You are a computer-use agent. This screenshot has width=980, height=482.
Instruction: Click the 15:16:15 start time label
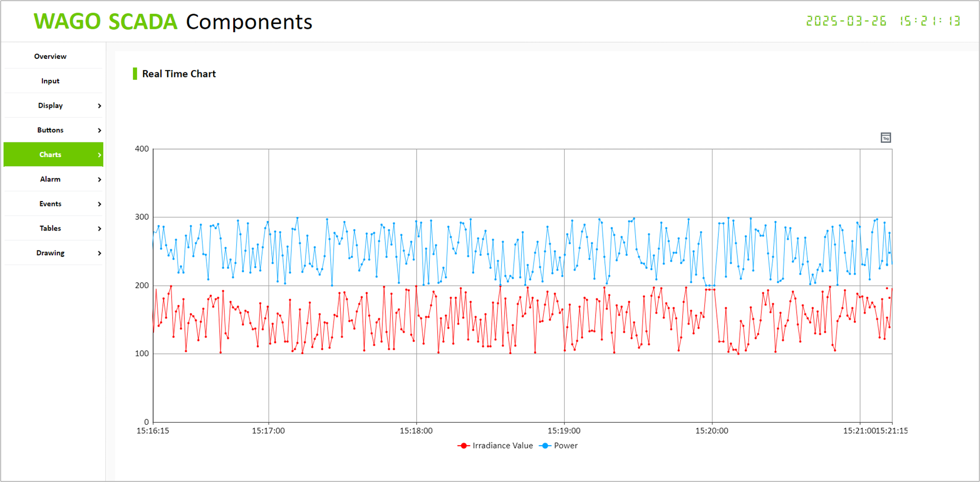153,431
